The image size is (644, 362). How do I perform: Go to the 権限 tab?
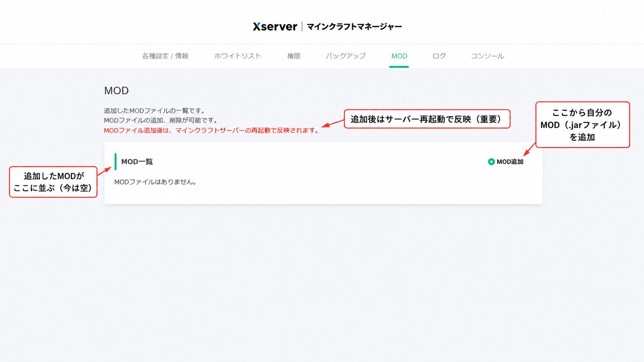[x=294, y=56]
